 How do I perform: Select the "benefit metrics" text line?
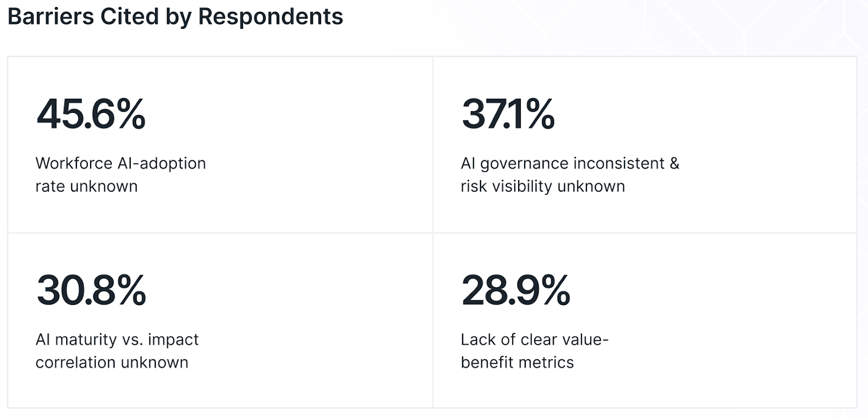coord(517,363)
